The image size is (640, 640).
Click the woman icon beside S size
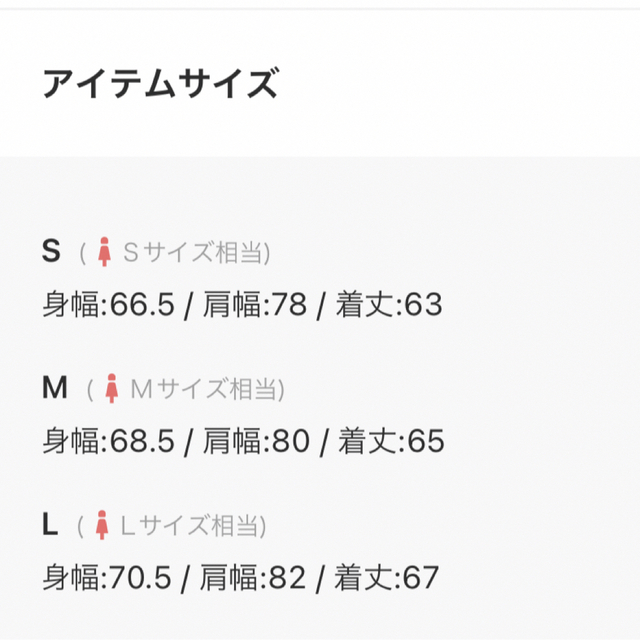coord(104,252)
